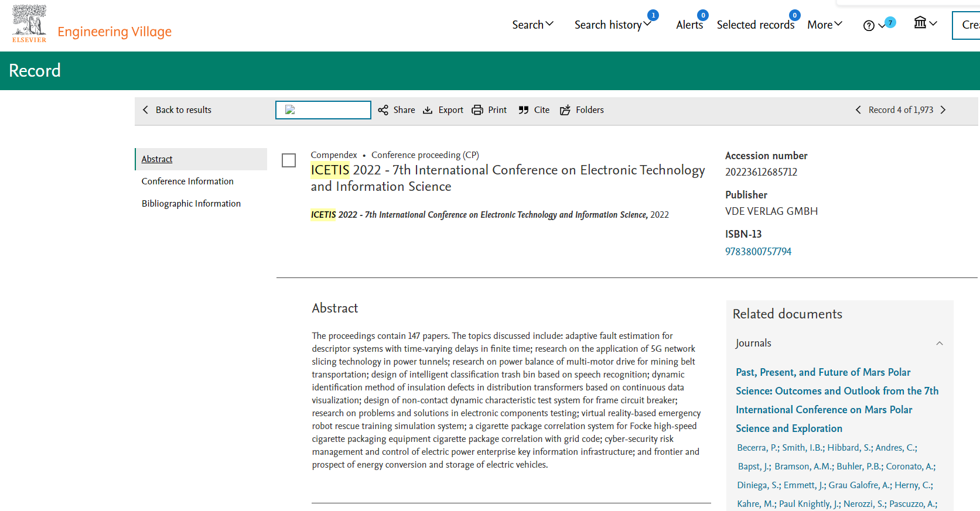Click author link Coronato, A.
The width and height of the screenshot is (980, 511).
click(910, 467)
